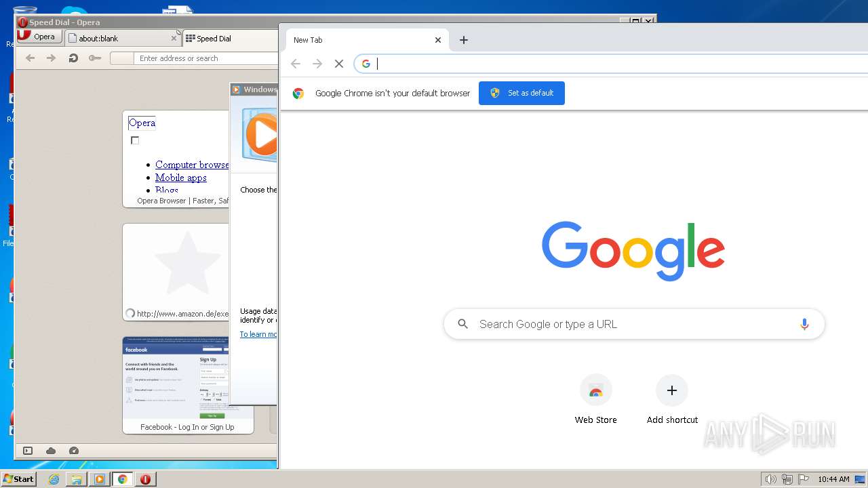The image size is (868, 488).
Task: Click the Windows Media Player play logo
Action: point(261,134)
